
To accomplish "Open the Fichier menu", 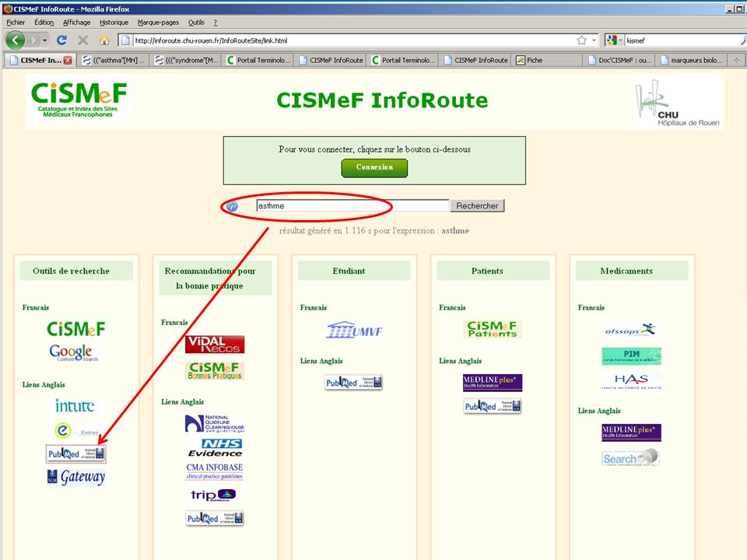I will [x=16, y=23].
